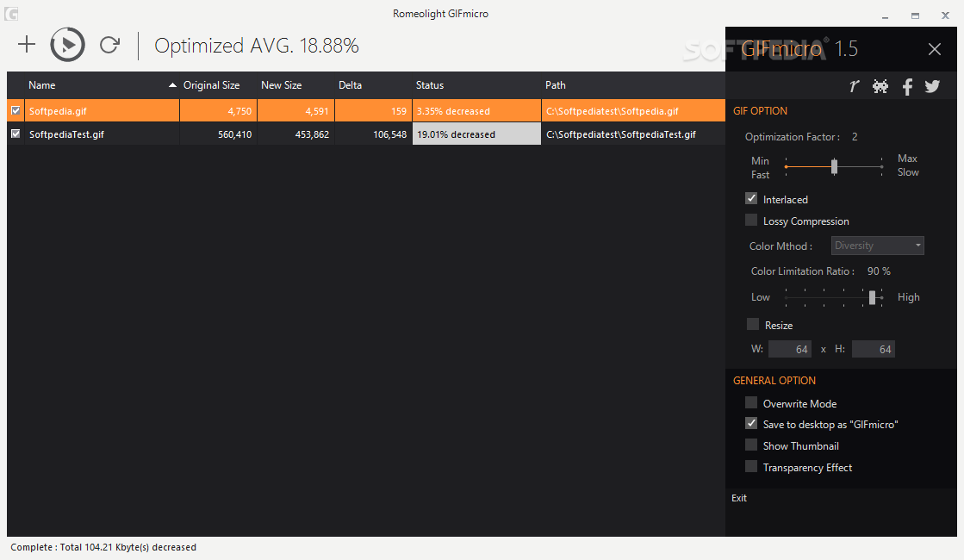The image size is (964, 560).
Task: Click the new size value 4,591
Action: 317,111
